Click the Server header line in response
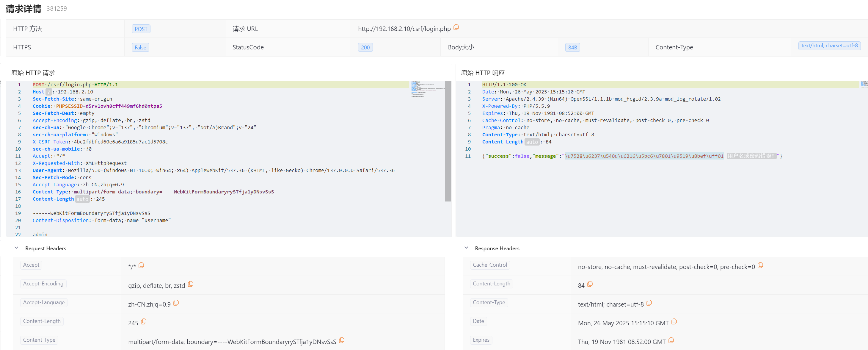The width and height of the screenshot is (868, 350). click(x=601, y=99)
